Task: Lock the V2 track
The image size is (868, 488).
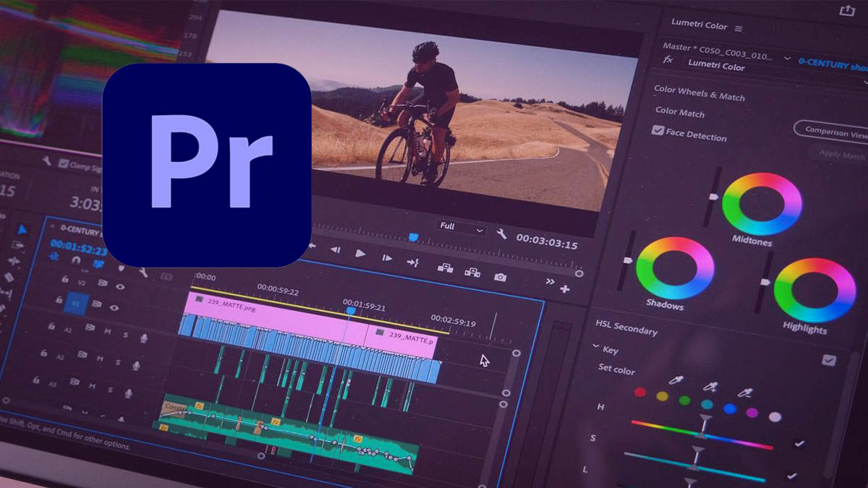Action: 65,278
